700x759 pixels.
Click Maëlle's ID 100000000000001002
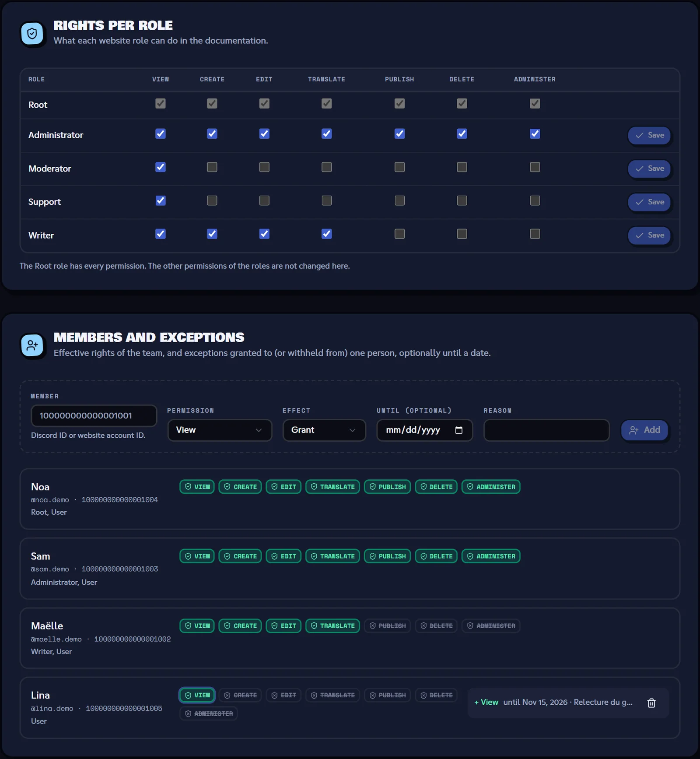click(133, 639)
